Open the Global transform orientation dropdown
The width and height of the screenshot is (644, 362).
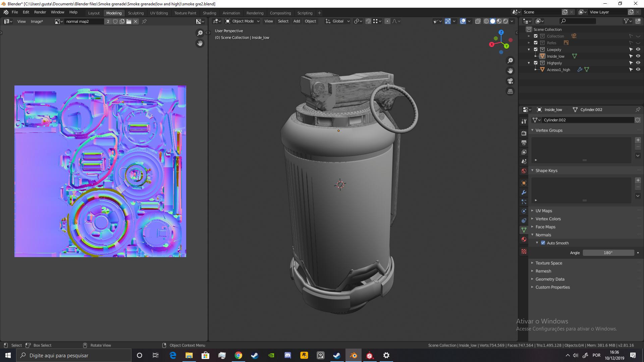[337, 21]
